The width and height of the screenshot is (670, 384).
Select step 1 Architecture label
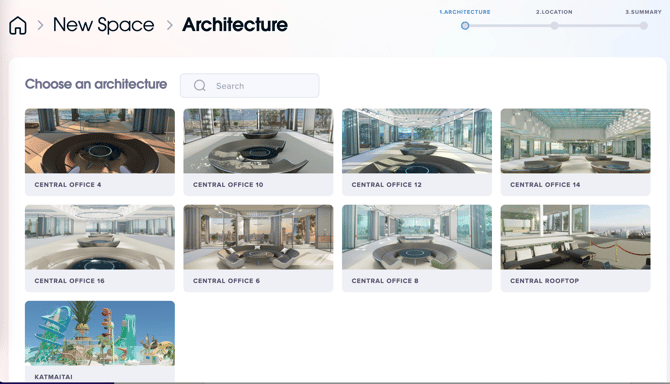(x=465, y=12)
